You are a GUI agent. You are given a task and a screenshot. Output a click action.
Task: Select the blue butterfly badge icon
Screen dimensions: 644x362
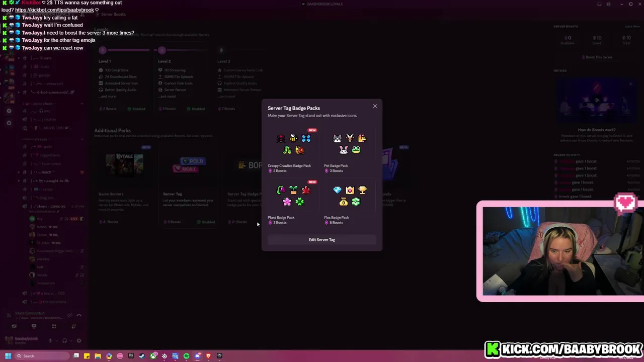coord(306,138)
